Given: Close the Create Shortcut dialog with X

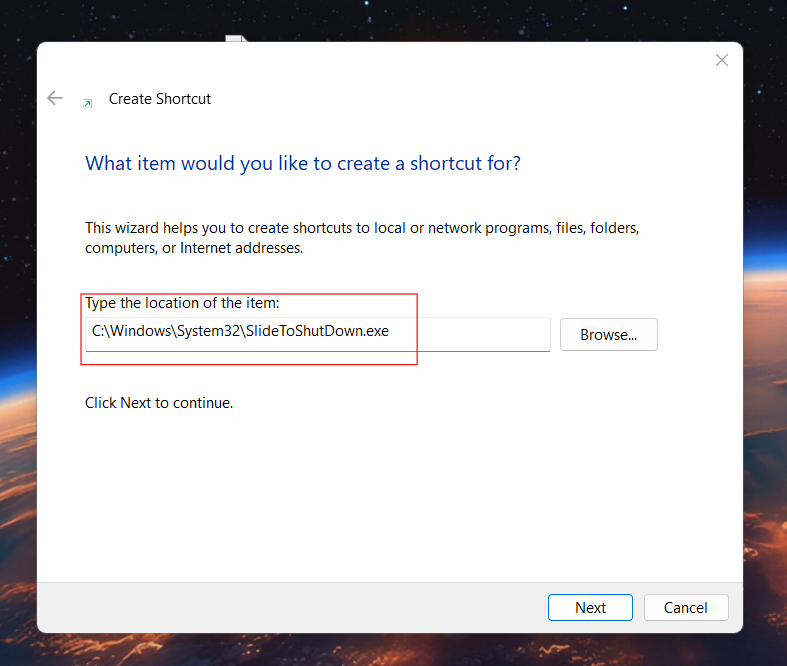Looking at the screenshot, I should click(x=722, y=61).
